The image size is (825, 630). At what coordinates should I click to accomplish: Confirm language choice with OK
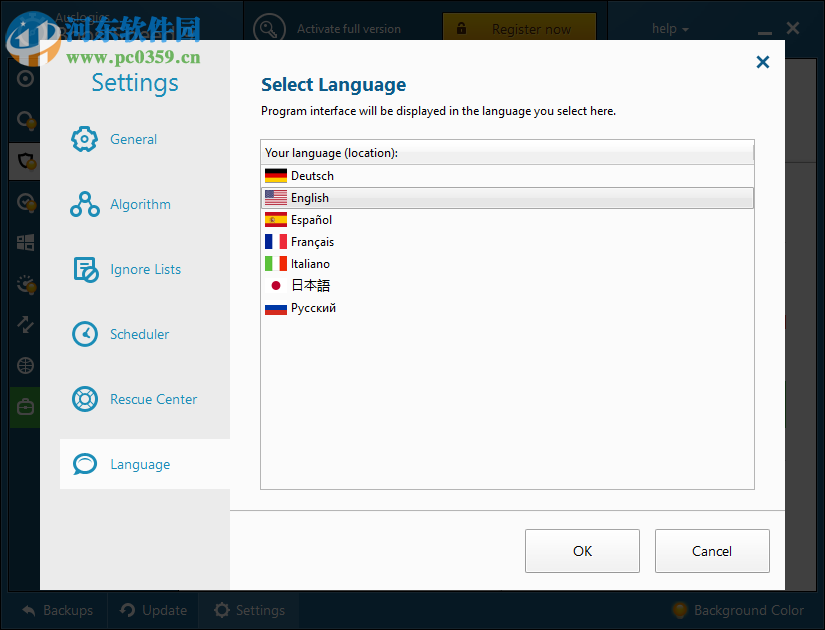(x=582, y=551)
